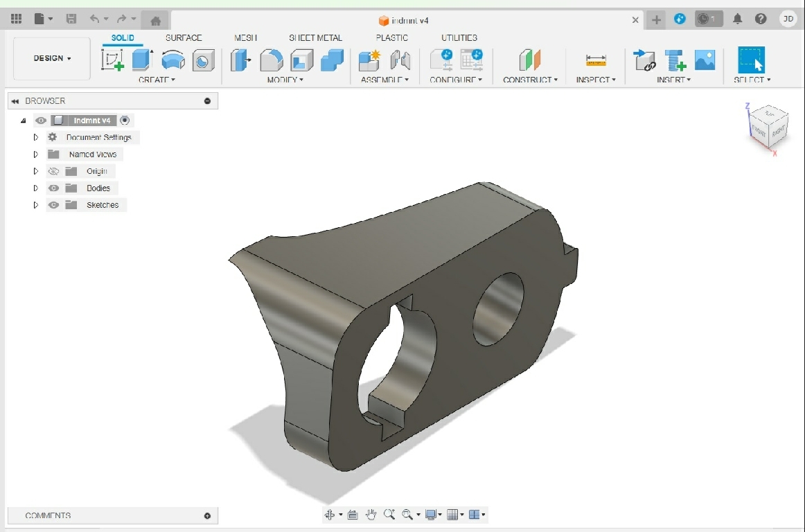Toggle visibility of the Sketches folder

[x=54, y=205]
